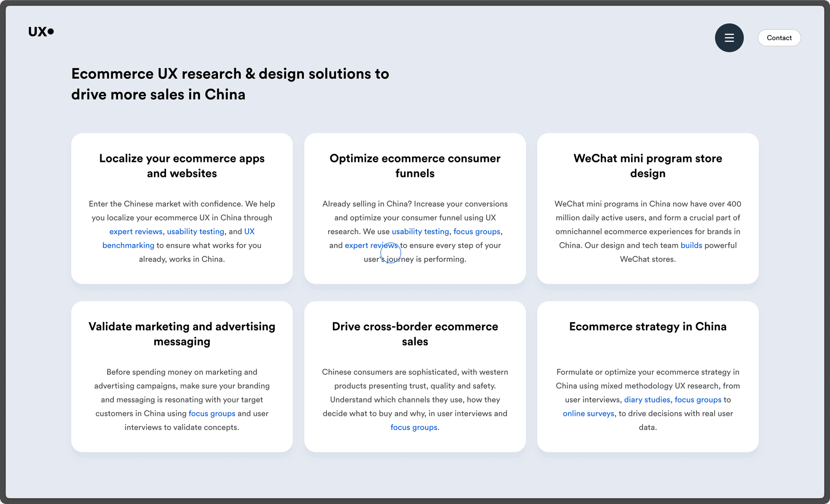Click the diary studies link
This screenshot has width=830, height=504.
[x=647, y=399]
